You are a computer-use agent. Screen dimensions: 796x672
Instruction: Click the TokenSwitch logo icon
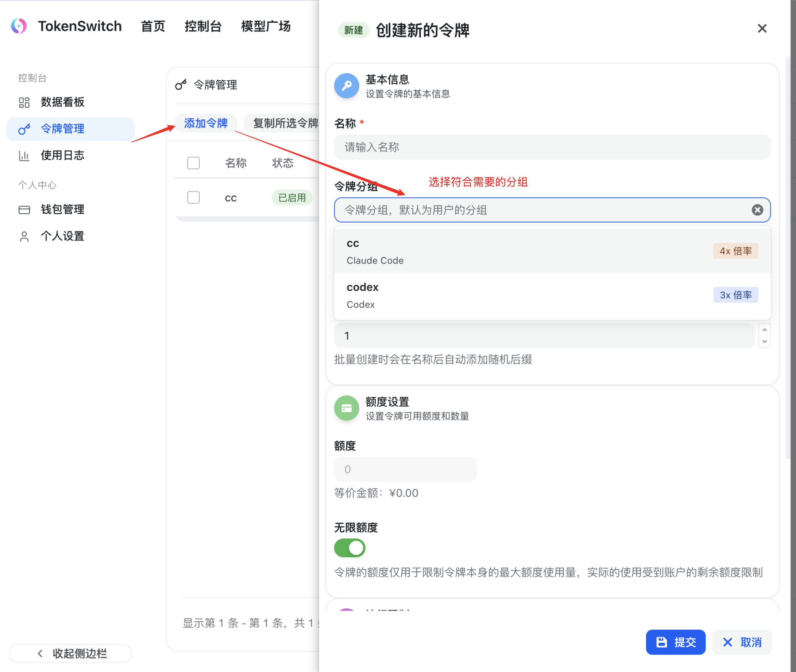click(x=19, y=26)
